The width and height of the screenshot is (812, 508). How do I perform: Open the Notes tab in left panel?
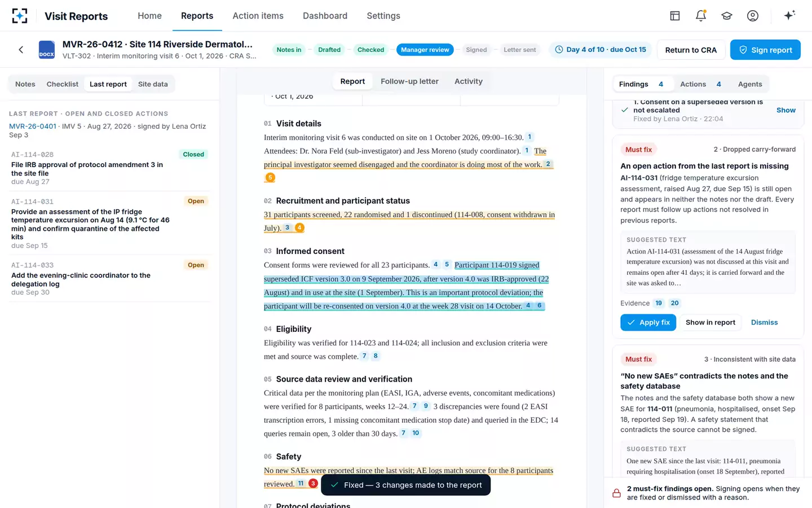click(x=25, y=84)
